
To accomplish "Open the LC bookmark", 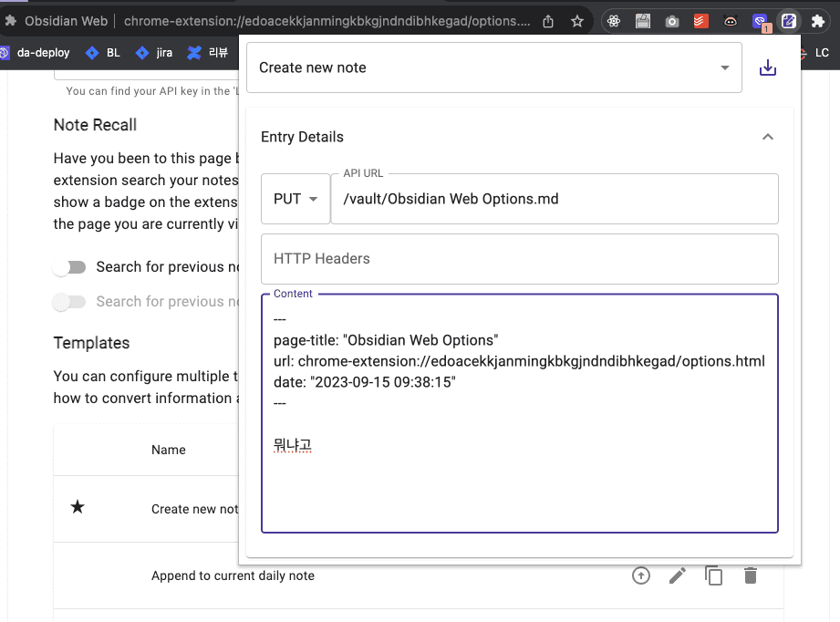I will click(814, 53).
